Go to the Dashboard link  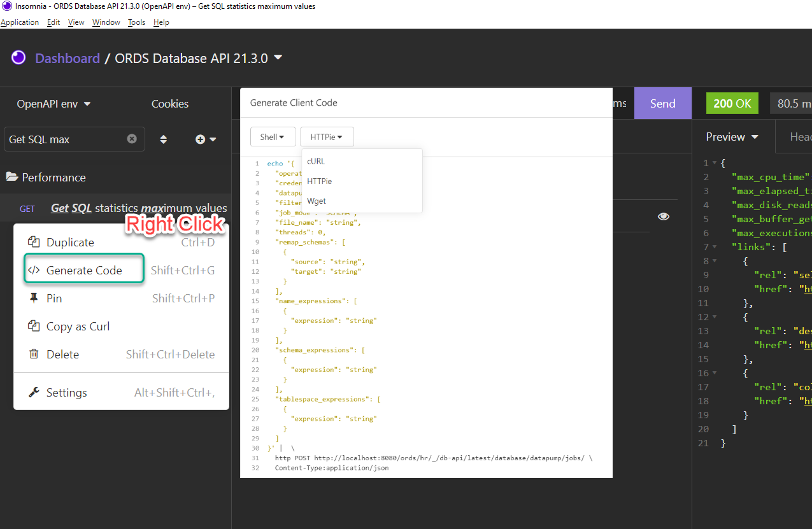(x=68, y=58)
